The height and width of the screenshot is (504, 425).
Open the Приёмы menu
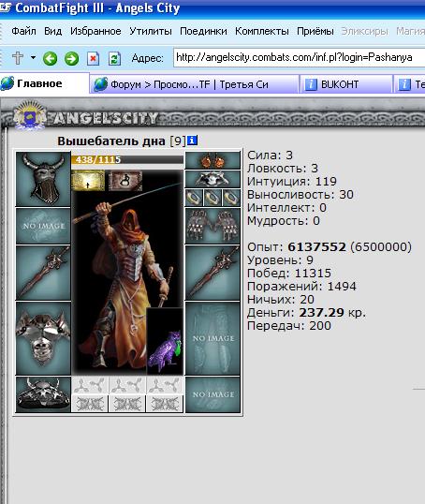pyautogui.click(x=315, y=31)
